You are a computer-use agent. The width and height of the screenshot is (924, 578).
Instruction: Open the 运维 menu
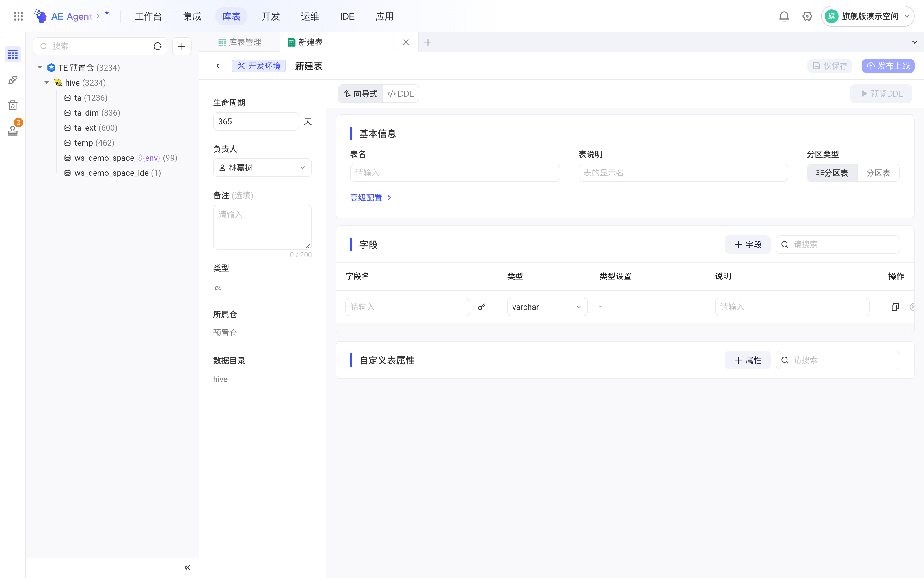310,16
